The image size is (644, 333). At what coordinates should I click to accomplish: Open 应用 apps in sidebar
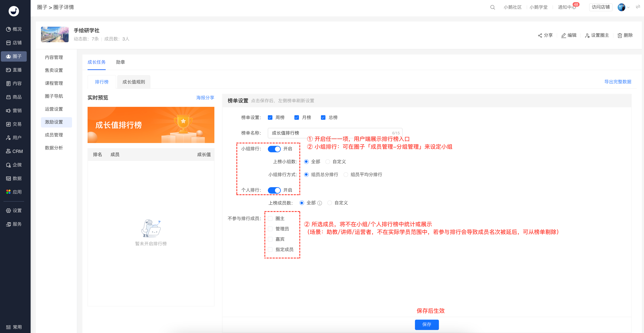coord(14,192)
